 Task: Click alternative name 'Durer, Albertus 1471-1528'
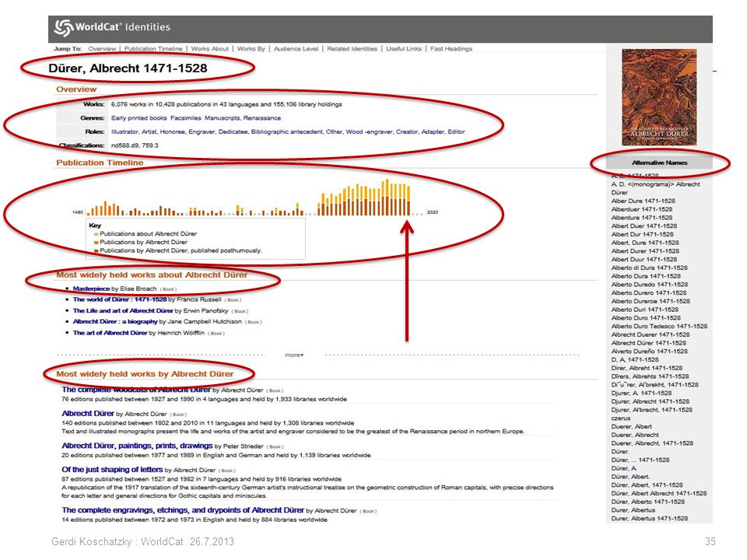click(x=650, y=519)
